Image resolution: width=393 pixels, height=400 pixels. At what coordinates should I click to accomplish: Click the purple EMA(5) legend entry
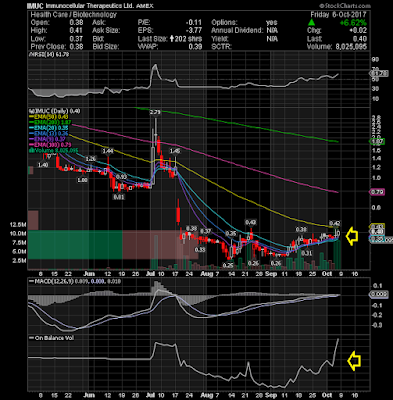tap(47, 139)
